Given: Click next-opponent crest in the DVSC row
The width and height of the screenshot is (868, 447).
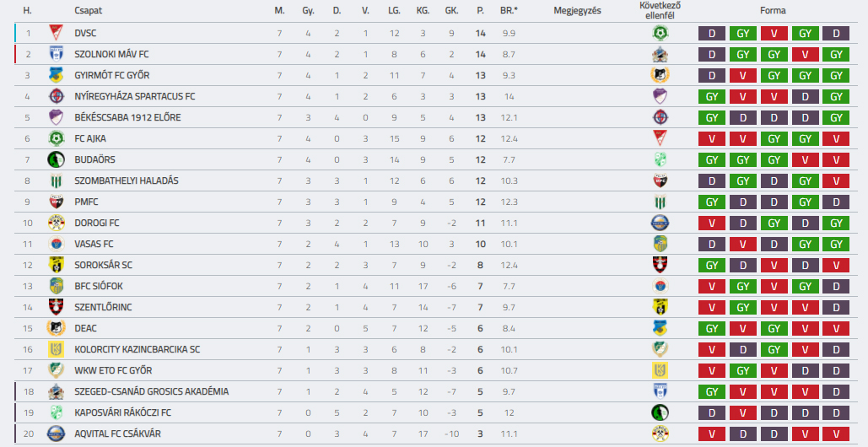Looking at the screenshot, I should click(x=660, y=33).
